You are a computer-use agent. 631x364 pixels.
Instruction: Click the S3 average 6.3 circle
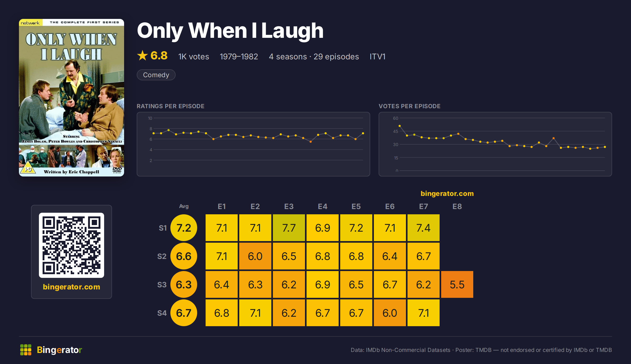184,284
